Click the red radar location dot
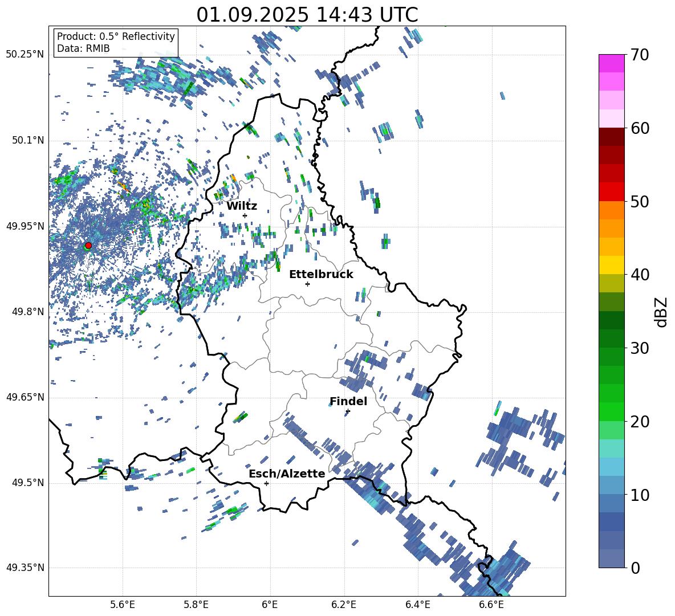This screenshot has height=616, width=675. coord(88,246)
